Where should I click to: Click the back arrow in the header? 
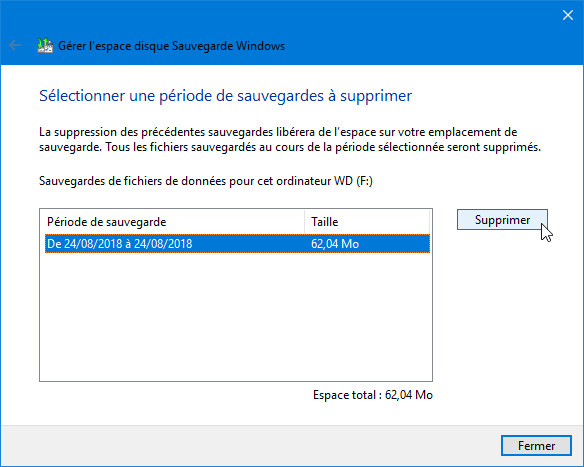[x=15, y=45]
